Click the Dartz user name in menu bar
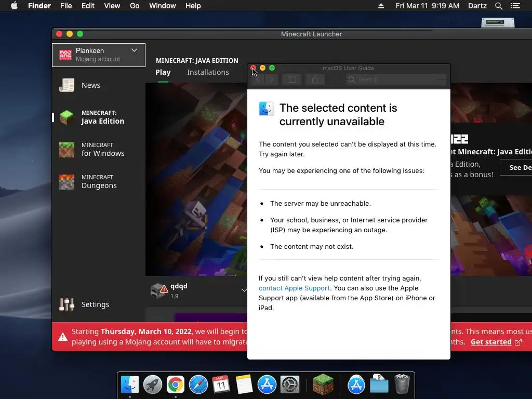 pos(477,6)
